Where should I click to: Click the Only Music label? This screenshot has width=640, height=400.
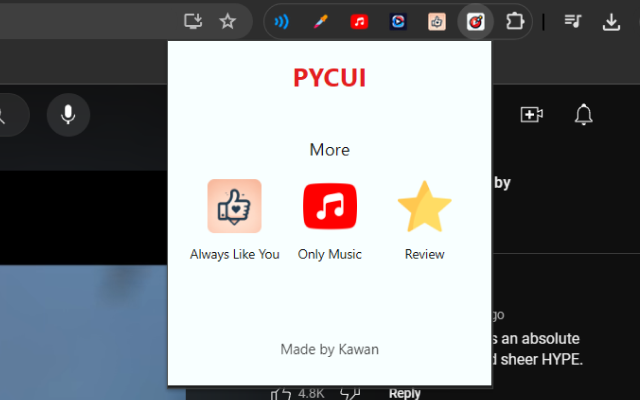tap(330, 254)
